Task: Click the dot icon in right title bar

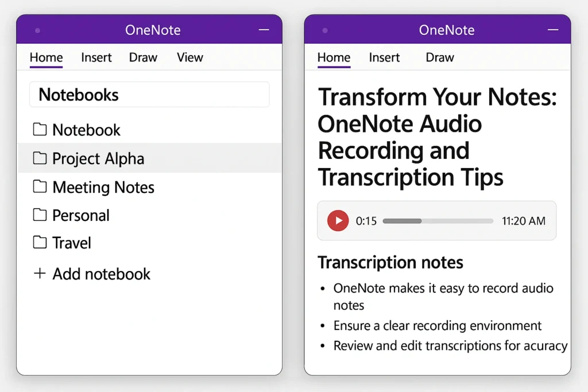Action: click(x=325, y=30)
